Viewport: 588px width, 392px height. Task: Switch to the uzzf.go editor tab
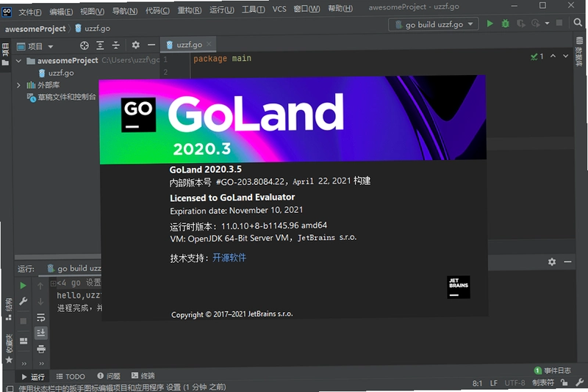tap(187, 45)
